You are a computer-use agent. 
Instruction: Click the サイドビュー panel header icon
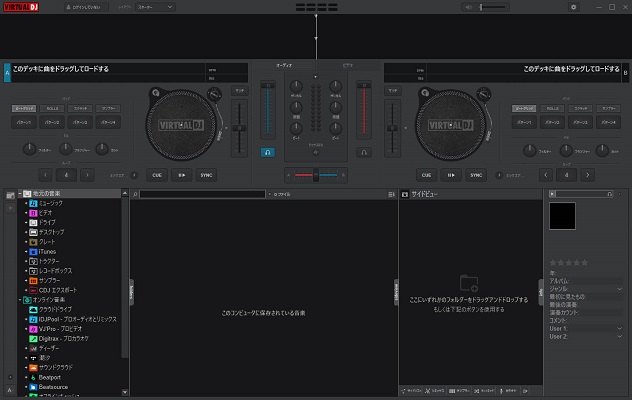click(405, 194)
